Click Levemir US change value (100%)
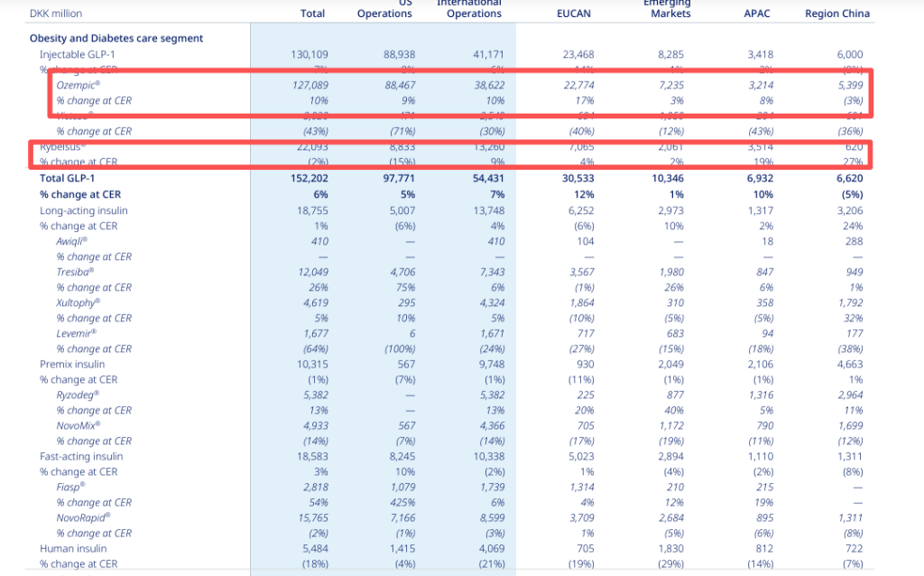924x576 pixels. [x=400, y=349]
